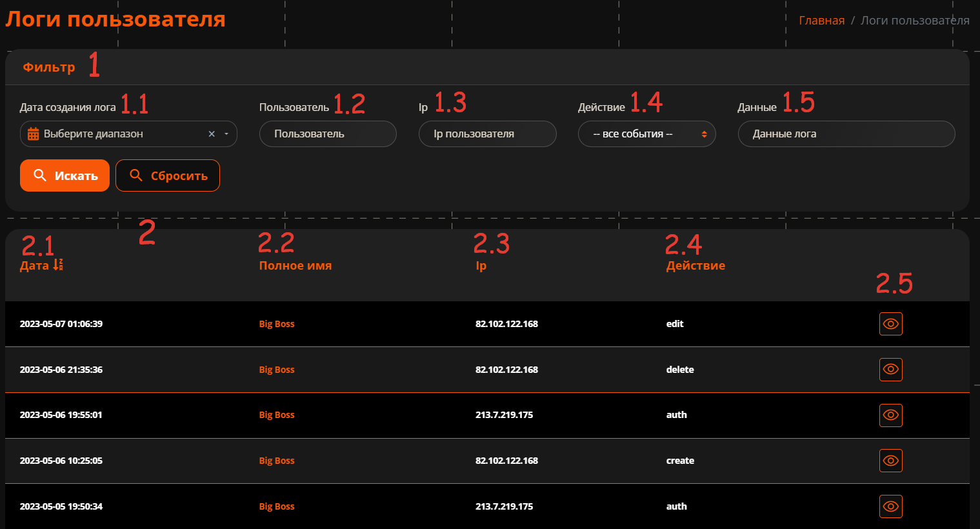Select timestamp 2023-05-06 19:55:01
Viewport: 980px width, 529px height.
pos(61,415)
